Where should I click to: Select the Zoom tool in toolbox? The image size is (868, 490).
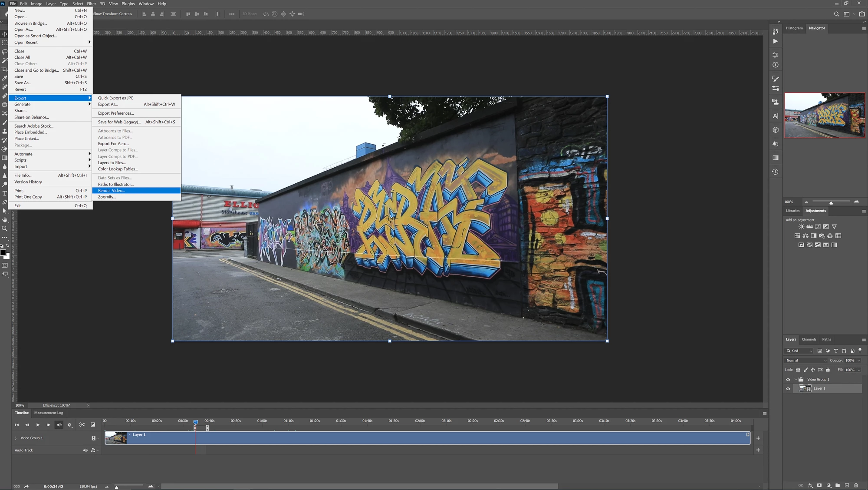click(5, 228)
